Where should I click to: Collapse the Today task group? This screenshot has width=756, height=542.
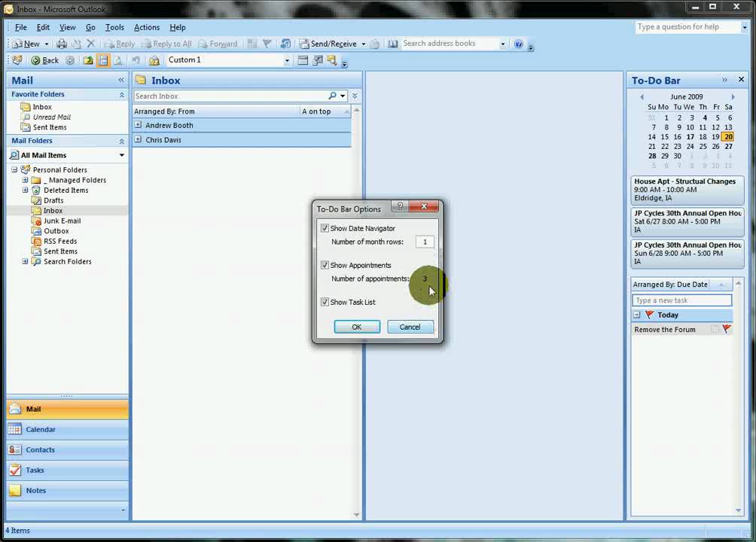point(637,315)
